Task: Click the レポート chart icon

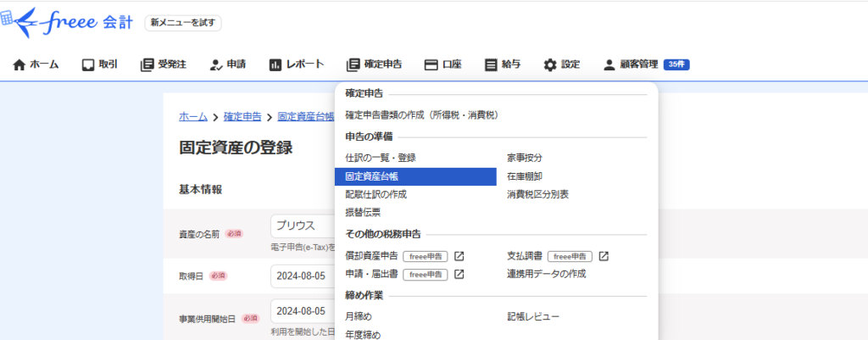Action: pyautogui.click(x=275, y=64)
